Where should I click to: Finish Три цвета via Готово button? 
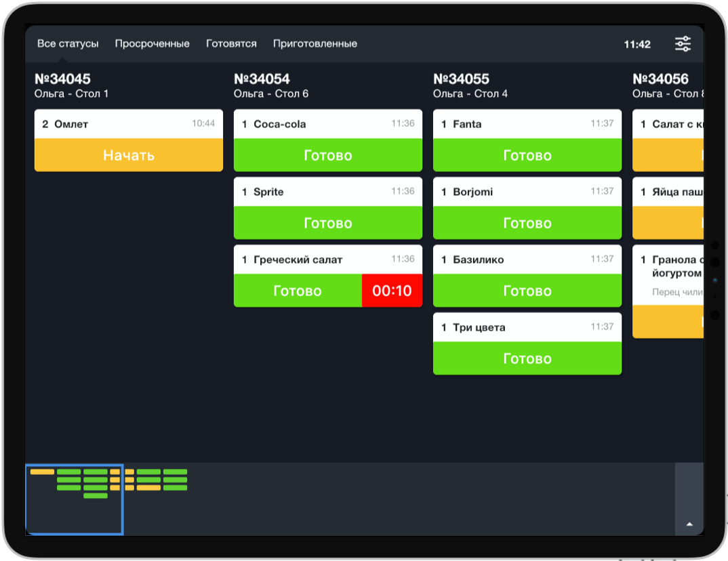[x=527, y=358]
